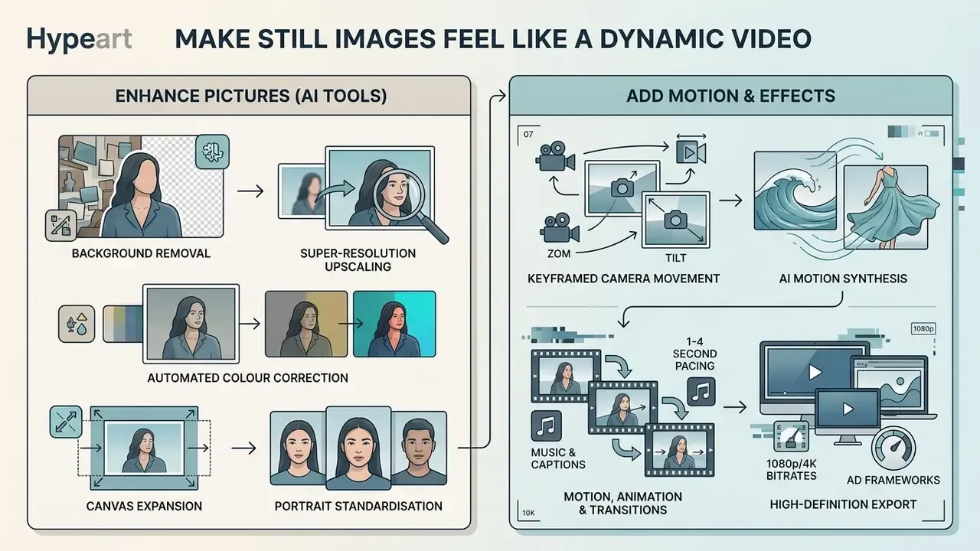Click the colour gradient strip beside the corrected portrait
980x551 pixels.
pos(122,324)
